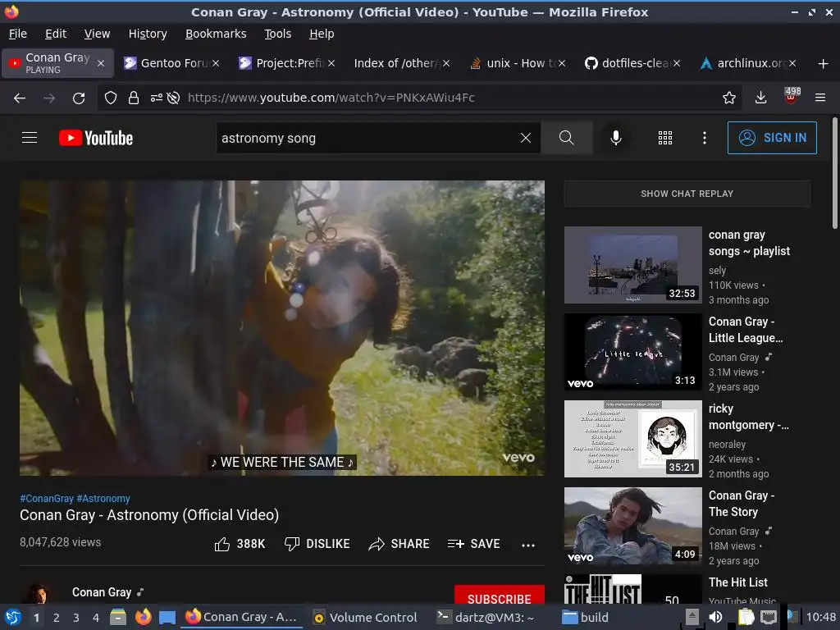The image size is (840, 630).
Task: Open the File menu
Action: (x=18, y=34)
